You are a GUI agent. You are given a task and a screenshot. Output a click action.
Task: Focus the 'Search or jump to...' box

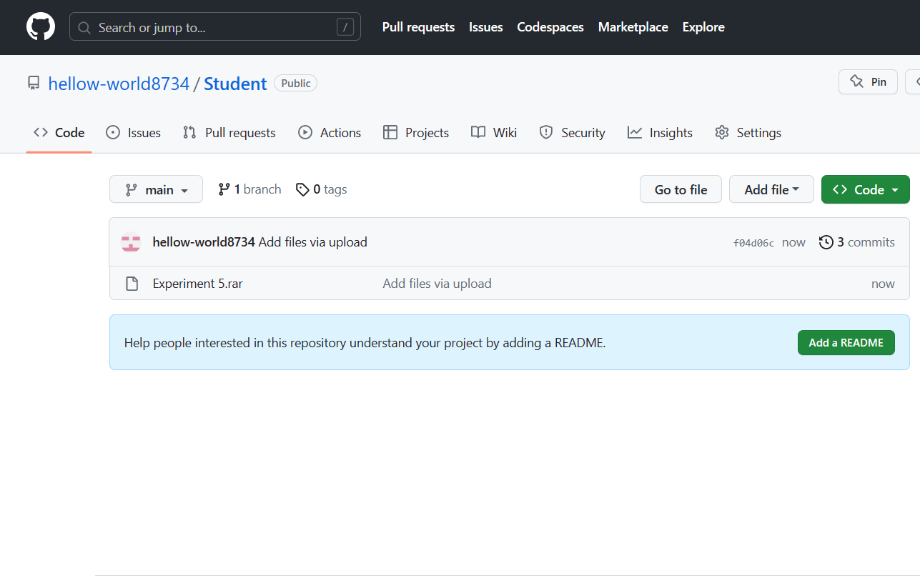215,27
